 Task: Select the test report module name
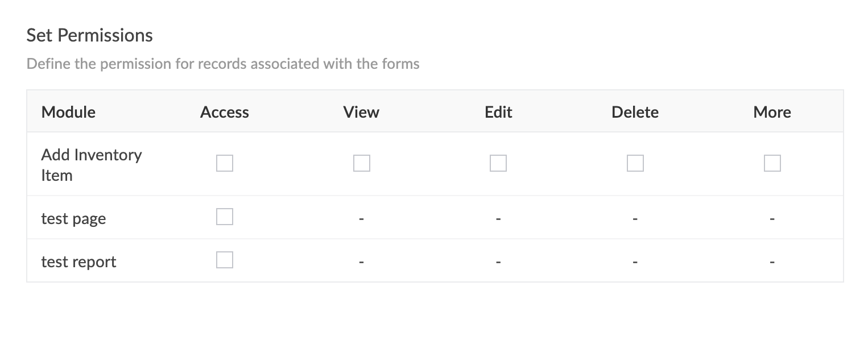tap(78, 262)
